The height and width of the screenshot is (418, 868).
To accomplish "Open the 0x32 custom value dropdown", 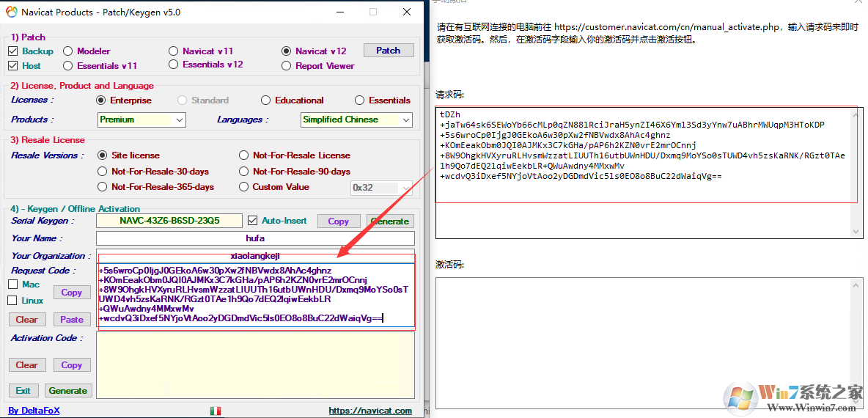I will [x=382, y=188].
